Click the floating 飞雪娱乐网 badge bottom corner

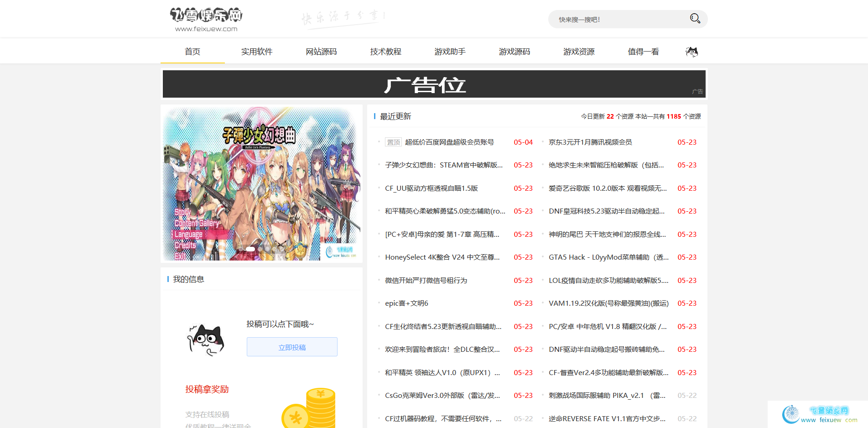coord(818,414)
